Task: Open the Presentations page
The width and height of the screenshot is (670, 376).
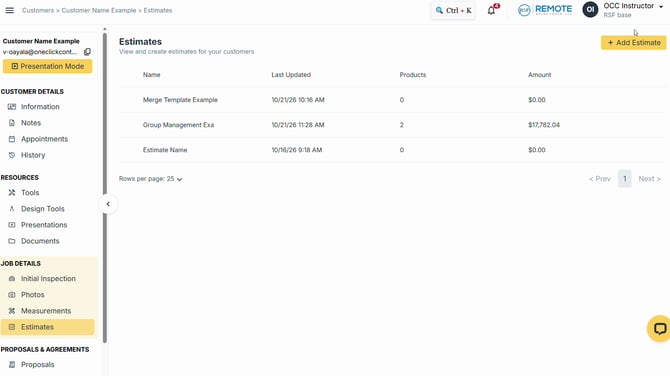Action: pyautogui.click(x=44, y=225)
